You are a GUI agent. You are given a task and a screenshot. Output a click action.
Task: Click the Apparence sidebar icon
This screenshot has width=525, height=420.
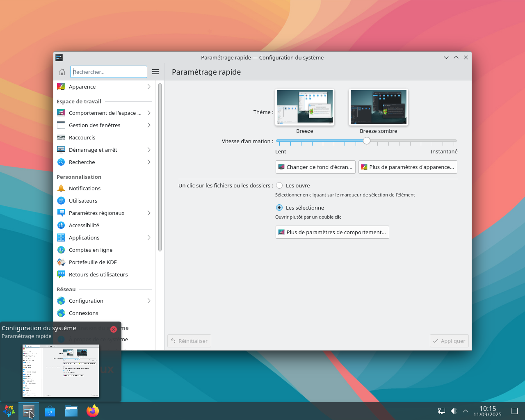[x=61, y=87]
